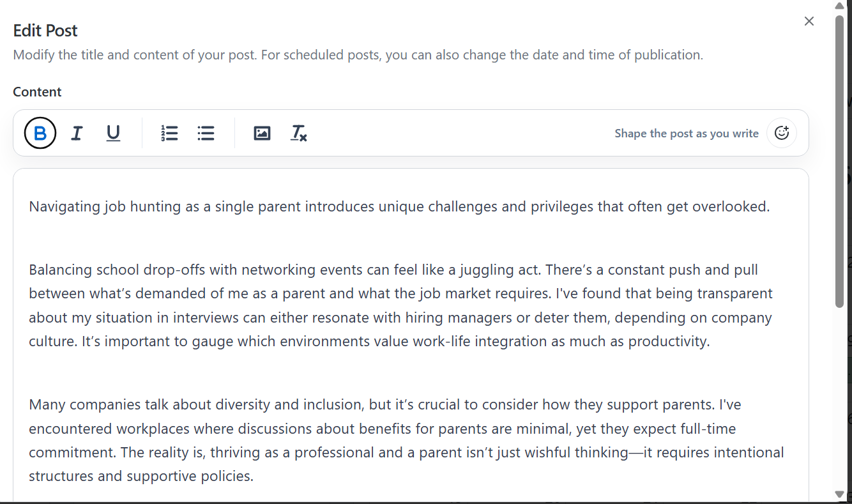Viewport: 852px width, 504px height.
Task: Click the image insert icon in the toolbar
Action: (262, 133)
